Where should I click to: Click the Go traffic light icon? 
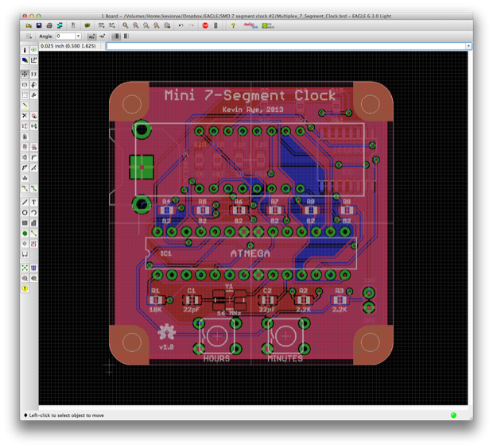pos(215,25)
